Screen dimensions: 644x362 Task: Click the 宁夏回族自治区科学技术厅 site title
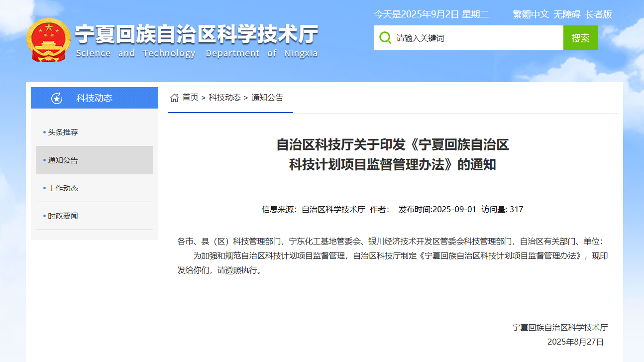point(196,36)
